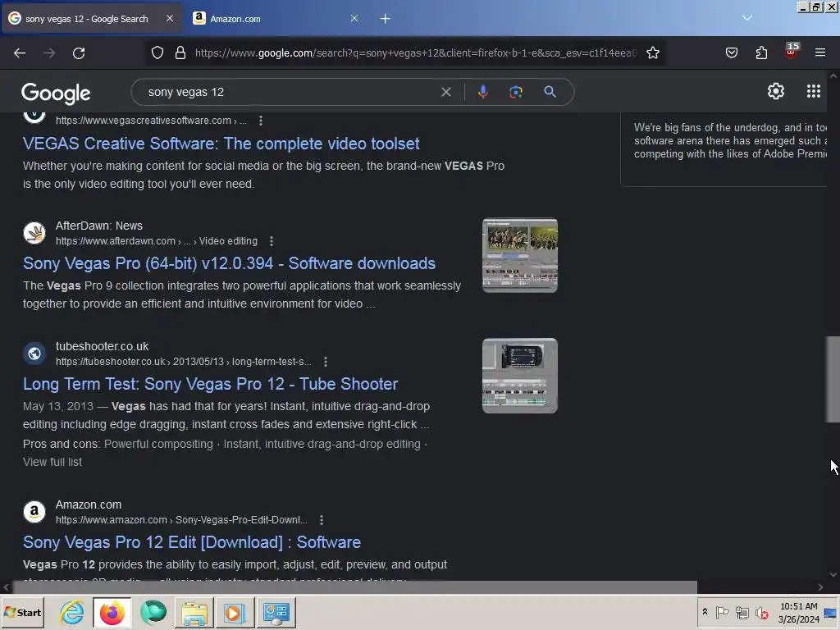Open more options for the AfterDawn result

[272, 242]
